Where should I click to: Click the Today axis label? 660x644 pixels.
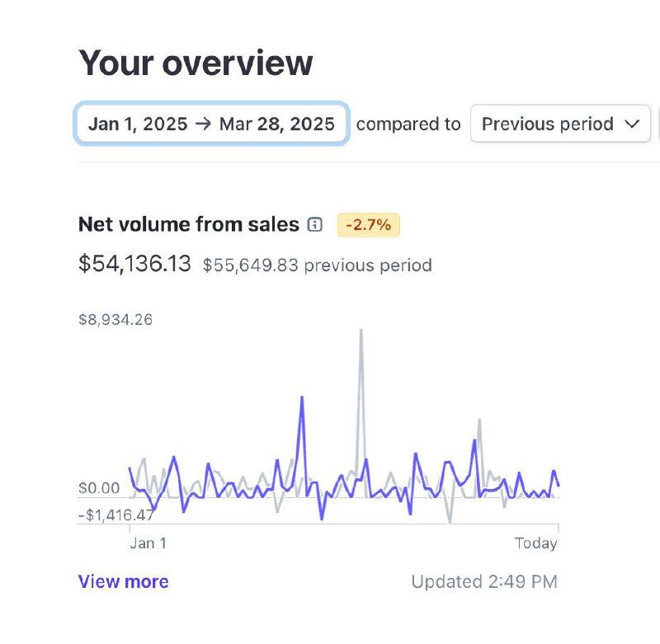click(535, 543)
